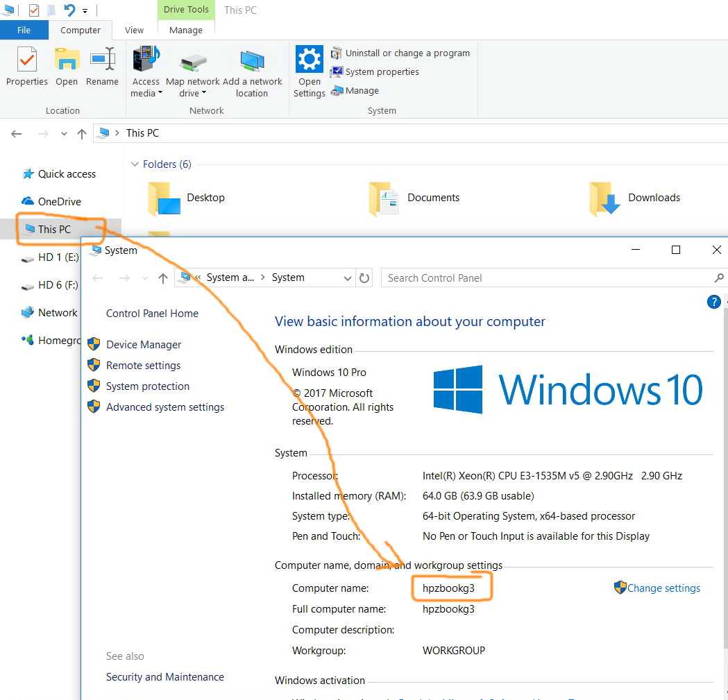Open Remote settings link
728x700 pixels.
click(143, 366)
